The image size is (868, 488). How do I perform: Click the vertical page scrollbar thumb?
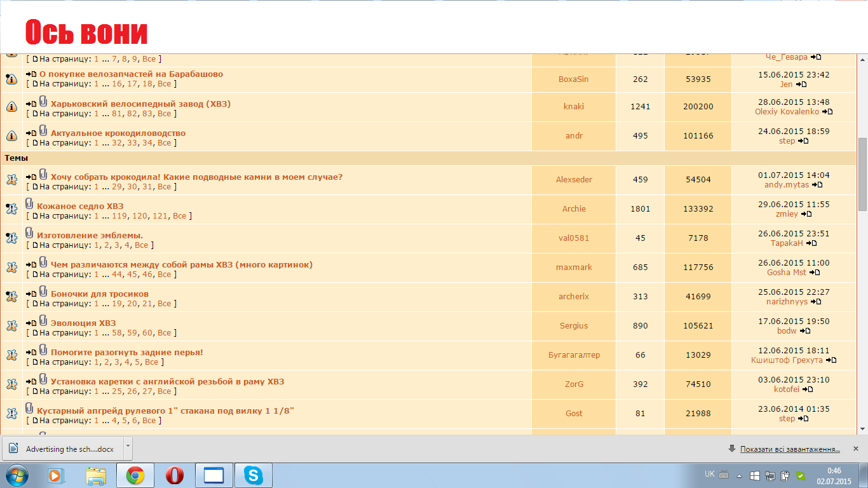pos(862,173)
